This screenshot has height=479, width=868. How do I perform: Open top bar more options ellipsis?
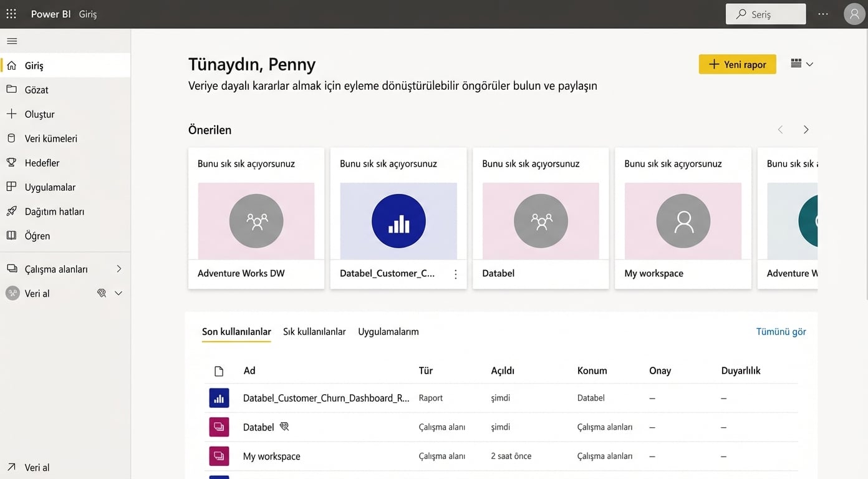[x=823, y=14]
